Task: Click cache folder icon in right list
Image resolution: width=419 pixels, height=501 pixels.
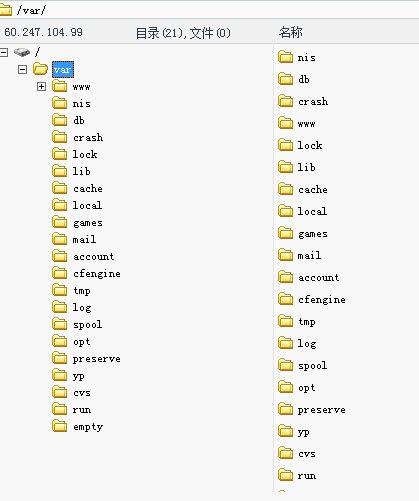Action: click(286, 189)
